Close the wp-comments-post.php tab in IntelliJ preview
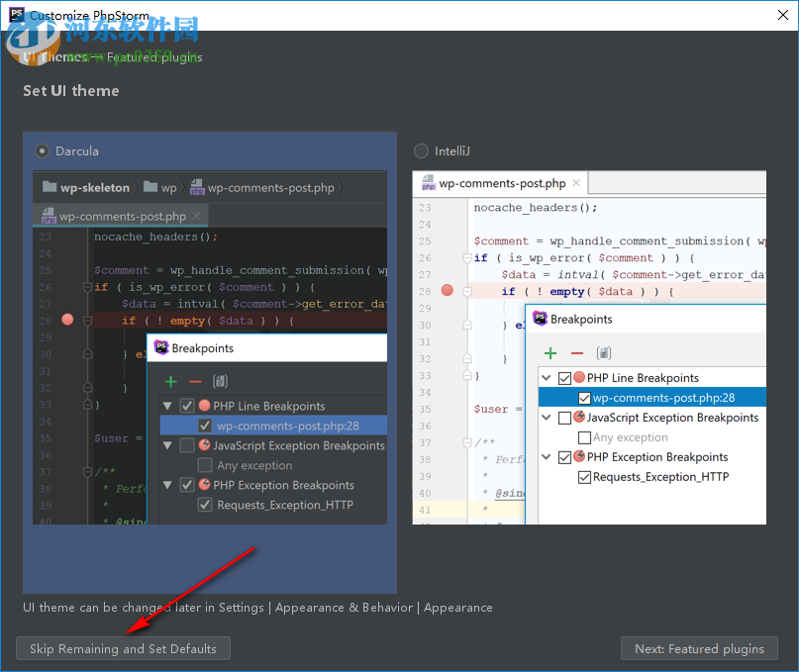This screenshot has height=672, width=799. 577,183
